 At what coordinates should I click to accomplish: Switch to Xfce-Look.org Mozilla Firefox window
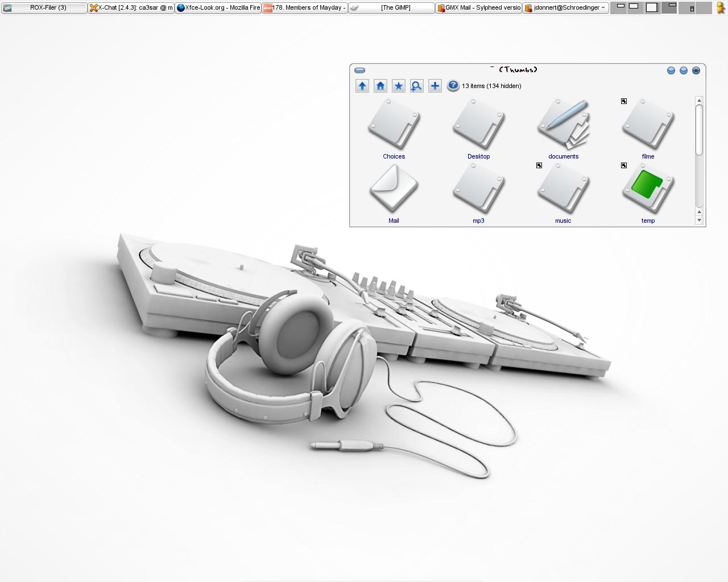218,7
